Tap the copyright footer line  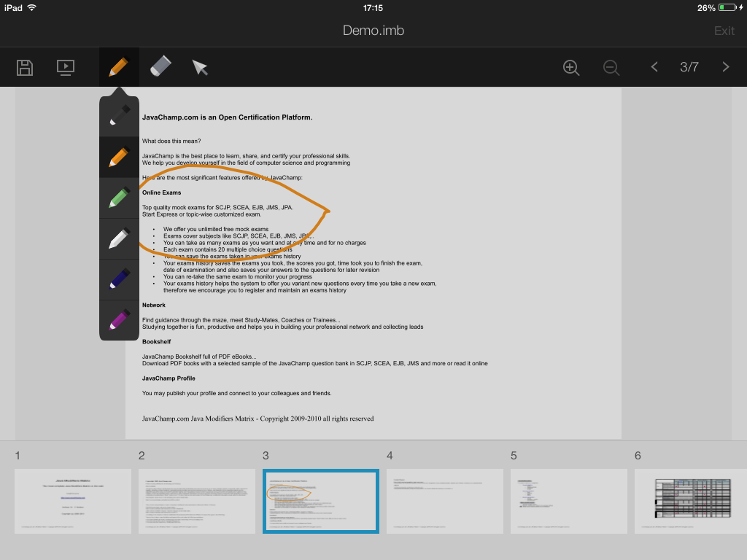258,419
